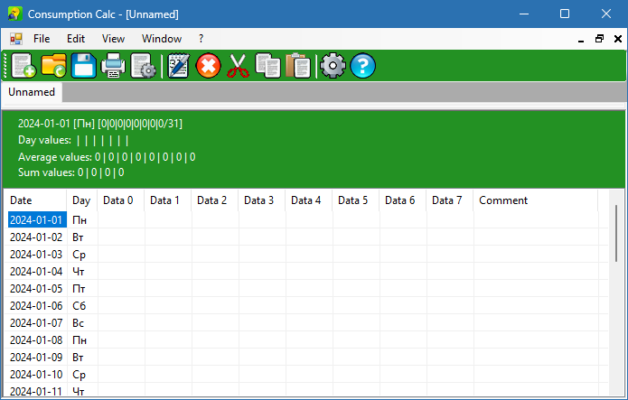
Task: Select the 2024-01-05 row
Action: click(x=308, y=289)
